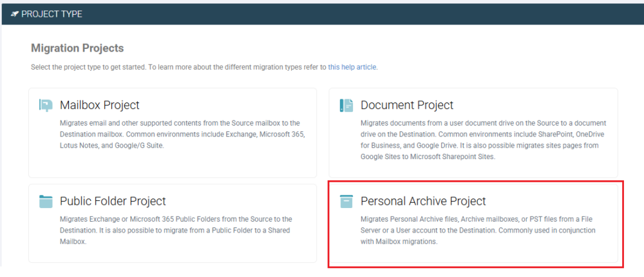The width and height of the screenshot is (644, 277).
Task: Choose the Mailbox Project title
Action: tap(99, 105)
